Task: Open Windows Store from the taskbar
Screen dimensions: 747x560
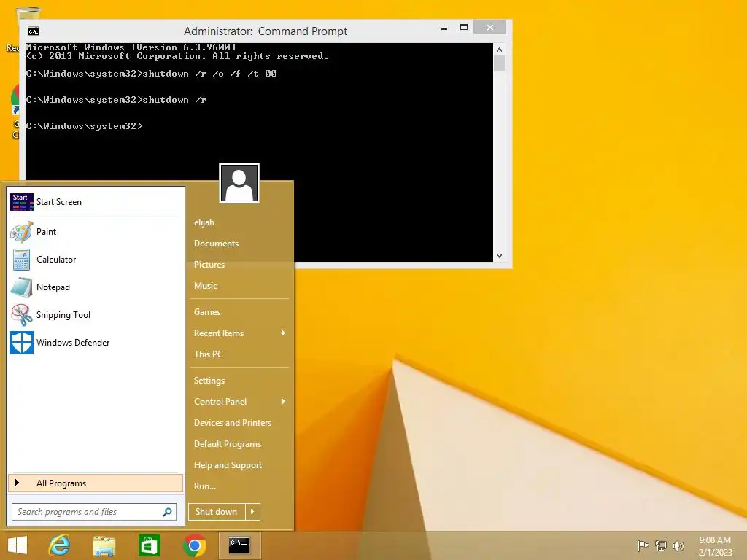Action: [149, 545]
